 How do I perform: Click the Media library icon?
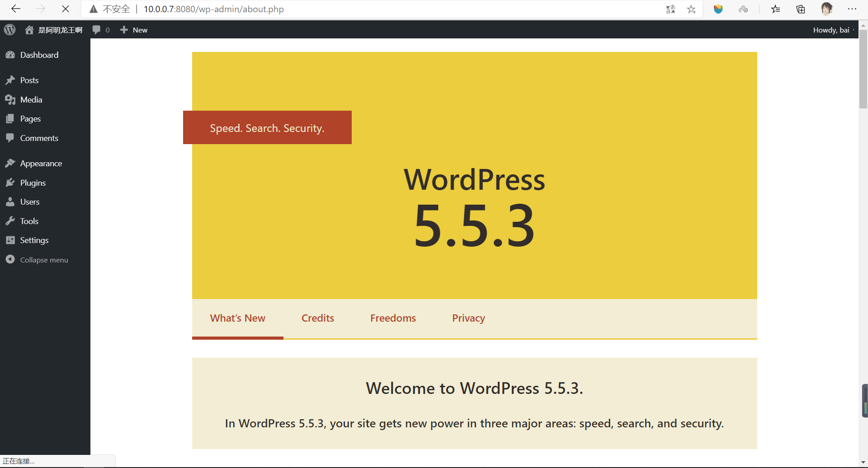pos(10,99)
